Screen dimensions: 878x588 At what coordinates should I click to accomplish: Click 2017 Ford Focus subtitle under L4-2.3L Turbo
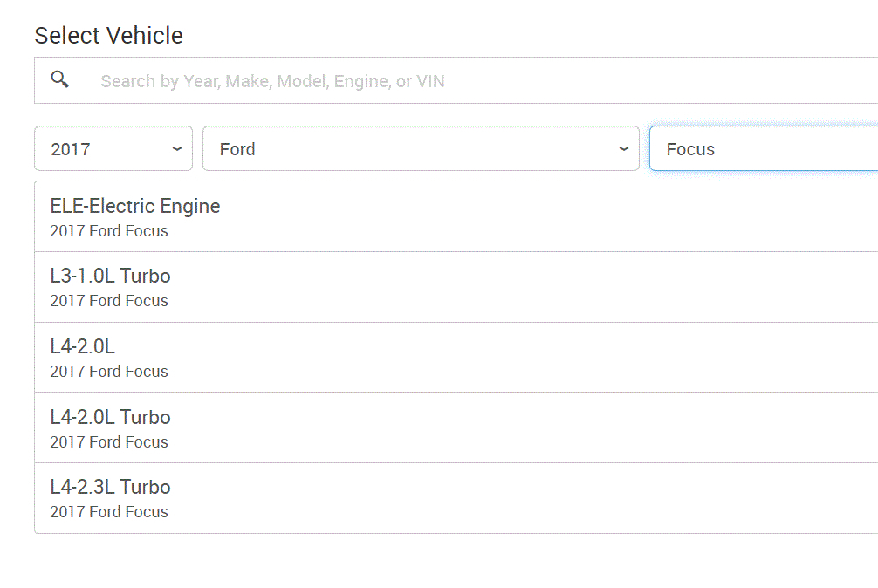(109, 512)
